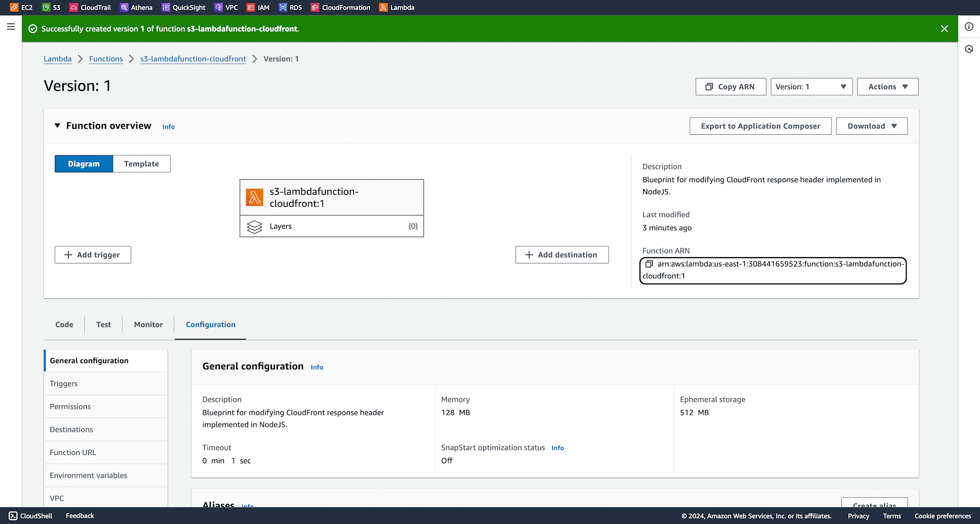This screenshot has height=524, width=980.
Task: Open Info link beside Function overview
Action: [x=169, y=127]
